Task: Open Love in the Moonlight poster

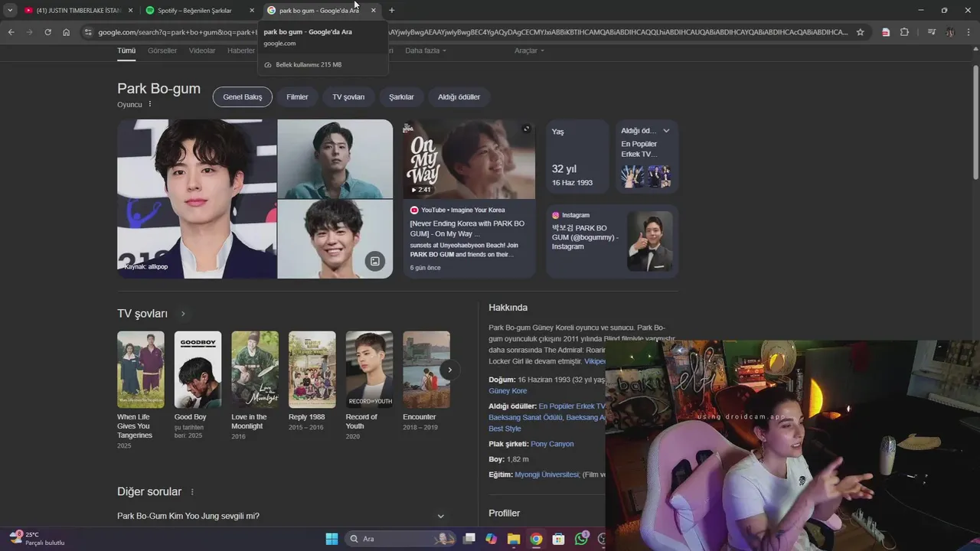Action: [x=255, y=370]
